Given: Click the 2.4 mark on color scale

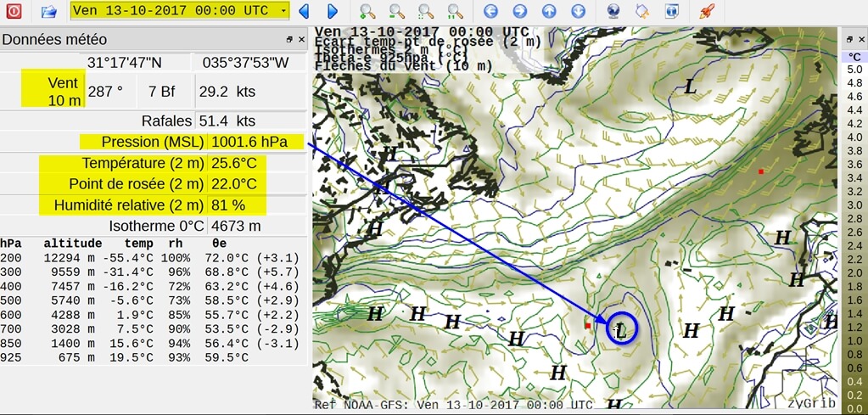Looking at the screenshot, I should click(x=854, y=245).
